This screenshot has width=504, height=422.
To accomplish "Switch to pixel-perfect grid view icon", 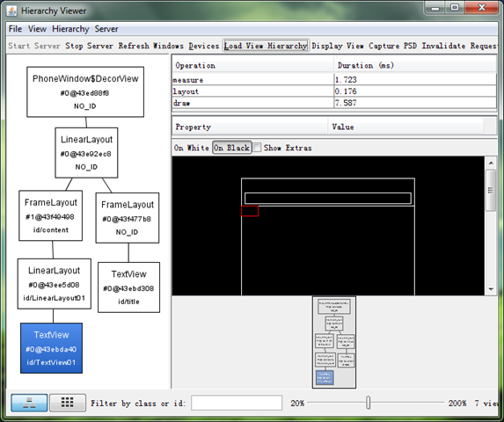I will [68, 403].
